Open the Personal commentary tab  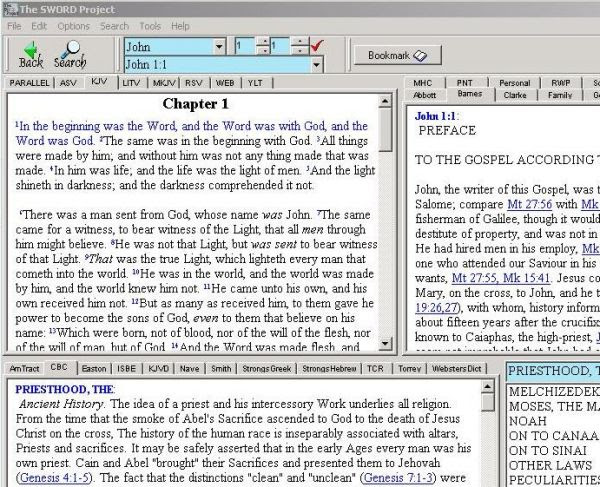pos(515,83)
